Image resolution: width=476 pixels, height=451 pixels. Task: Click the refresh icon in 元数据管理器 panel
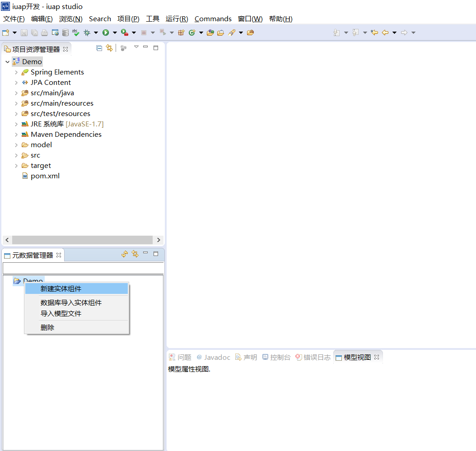pyautogui.click(x=125, y=254)
